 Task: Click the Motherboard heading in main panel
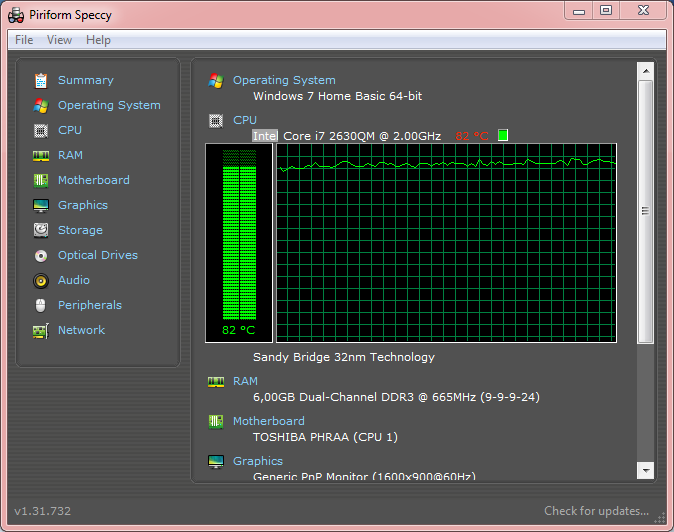pos(269,421)
